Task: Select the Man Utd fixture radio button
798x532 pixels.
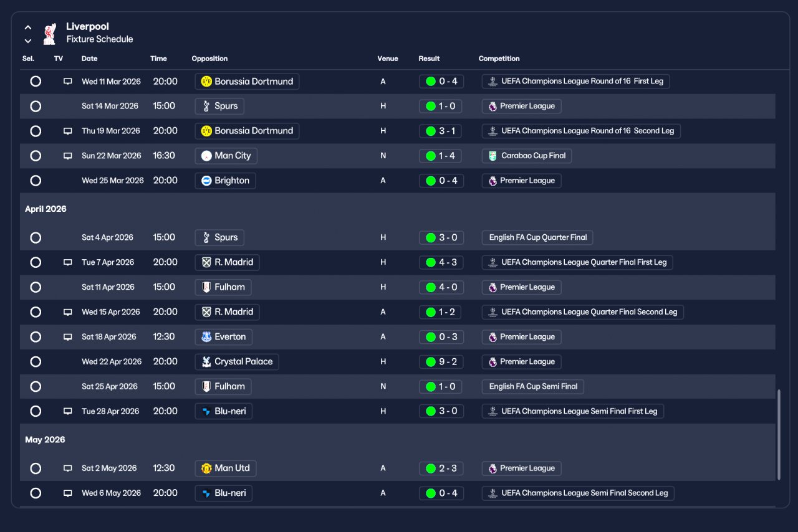Action: tap(36, 469)
